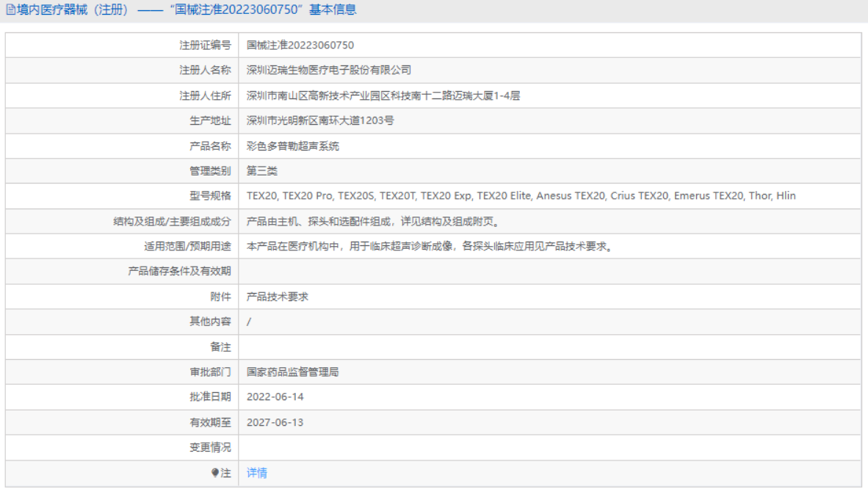Click the 备注 label
868x492 pixels.
click(x=220, y=347)
